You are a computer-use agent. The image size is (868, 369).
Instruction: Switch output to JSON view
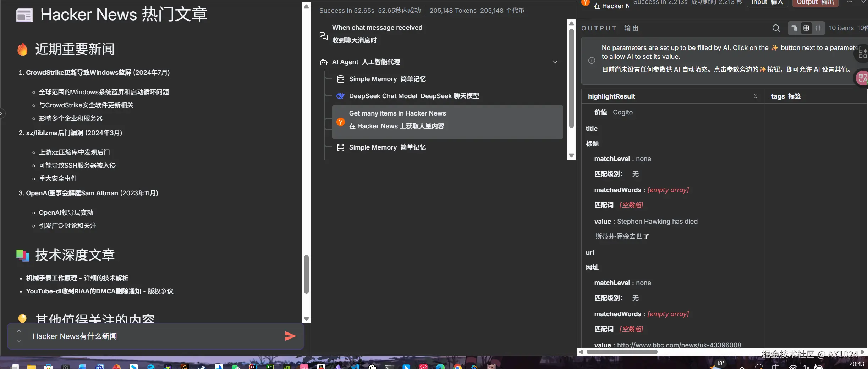point(818,28)
